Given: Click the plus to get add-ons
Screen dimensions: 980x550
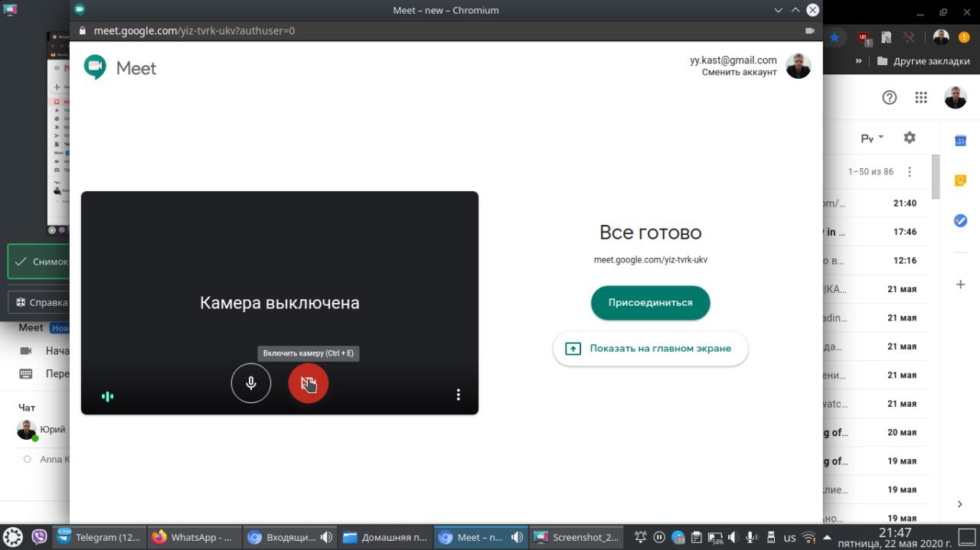Looking at the screenshot, I should tap(960, 285).
